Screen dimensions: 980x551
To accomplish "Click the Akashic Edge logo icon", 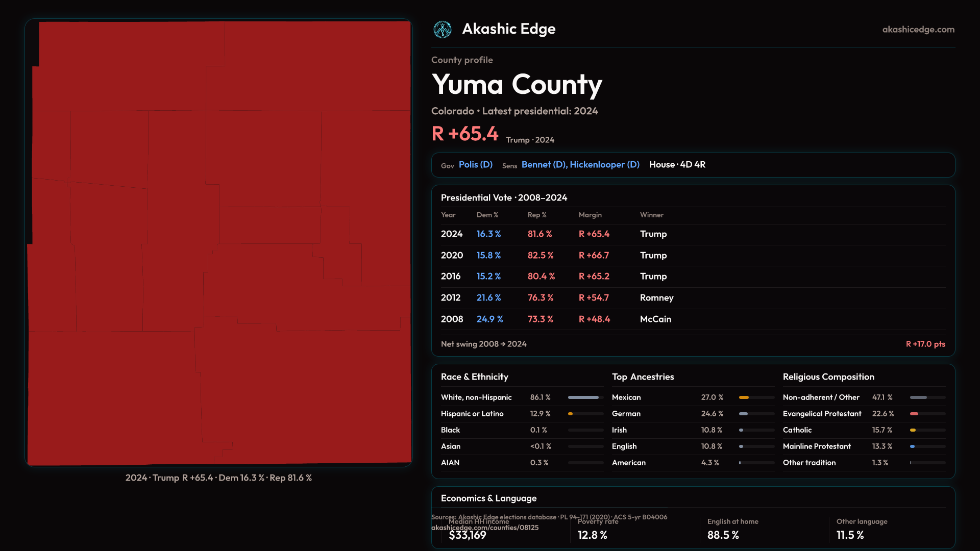I will 442,29.
